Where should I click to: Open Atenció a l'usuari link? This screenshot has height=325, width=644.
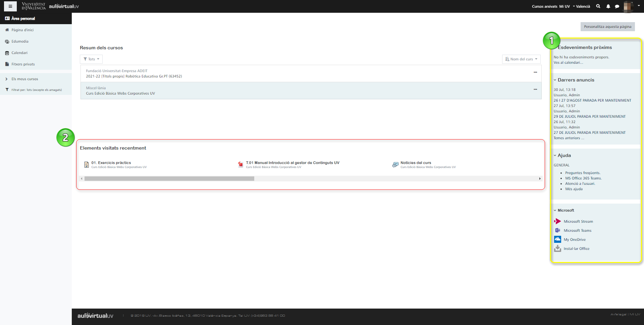pyautogui.click(x=580, y=183)
